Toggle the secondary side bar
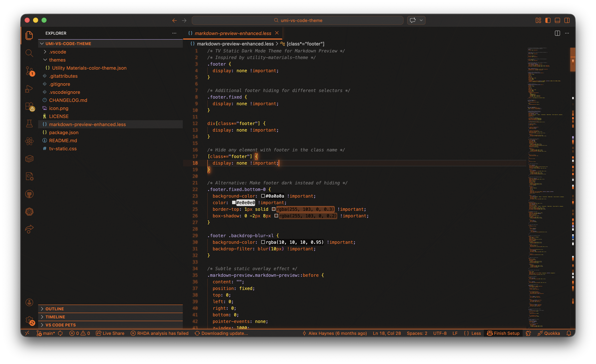Viewport: 596px width, 364px height. click(x=567, y=20)
